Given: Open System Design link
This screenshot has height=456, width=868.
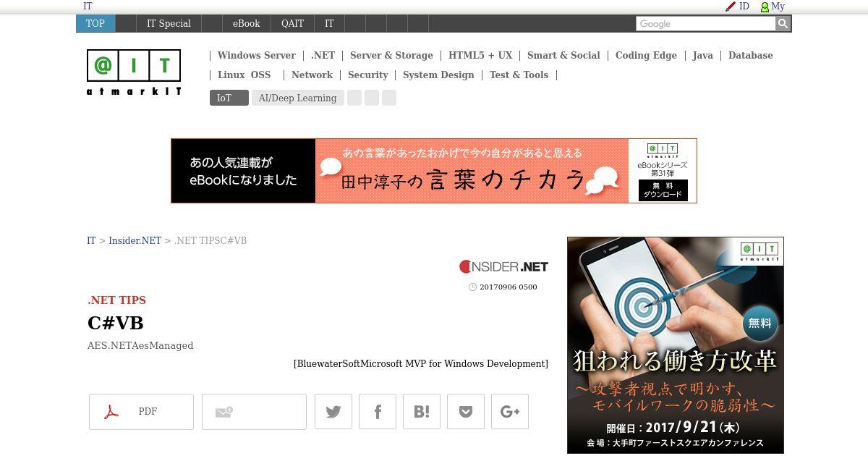Looking at the screenshot, I should pos(438,75).
